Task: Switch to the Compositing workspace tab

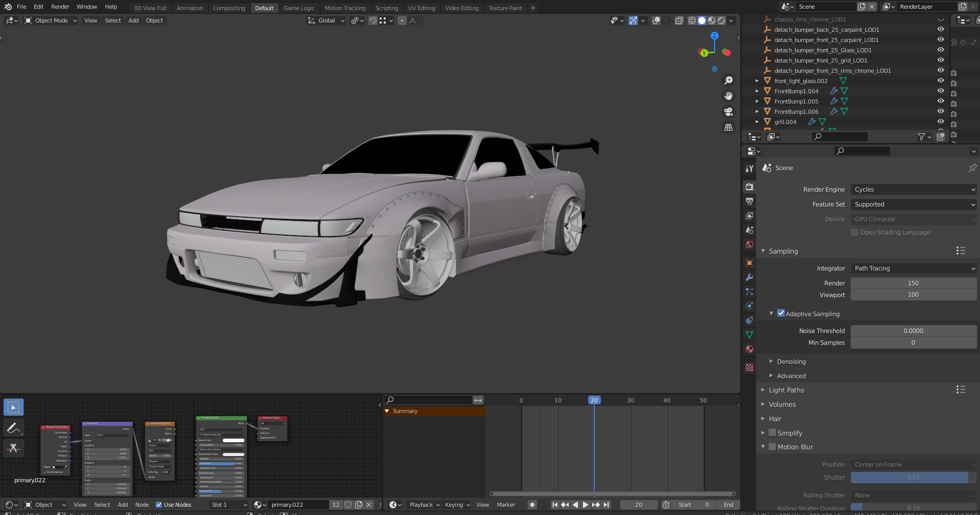Action: 229,8
